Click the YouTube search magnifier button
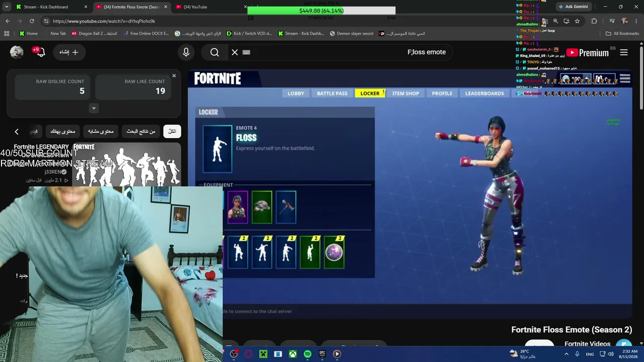644x362 pixels. click(215, 52)
